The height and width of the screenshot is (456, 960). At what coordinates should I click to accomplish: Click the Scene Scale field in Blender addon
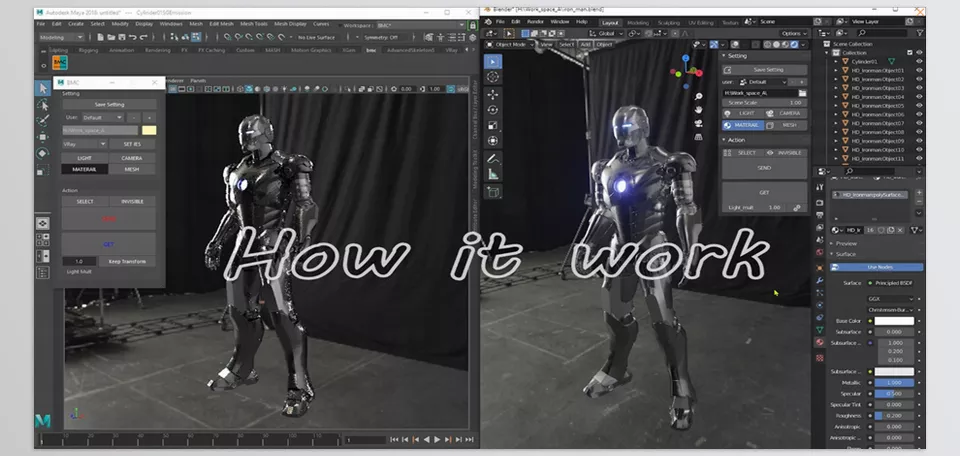click(x=765, y=103)
